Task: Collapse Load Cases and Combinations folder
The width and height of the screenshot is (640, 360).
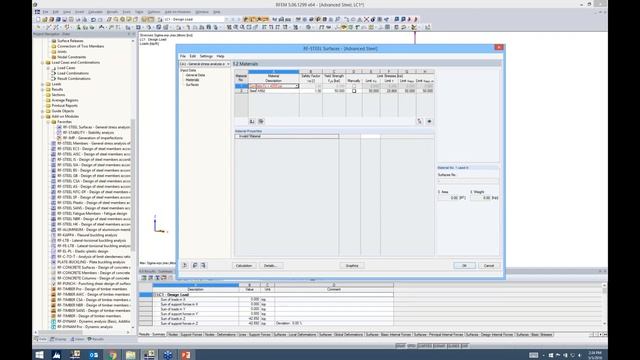Action: click(42, 62)
